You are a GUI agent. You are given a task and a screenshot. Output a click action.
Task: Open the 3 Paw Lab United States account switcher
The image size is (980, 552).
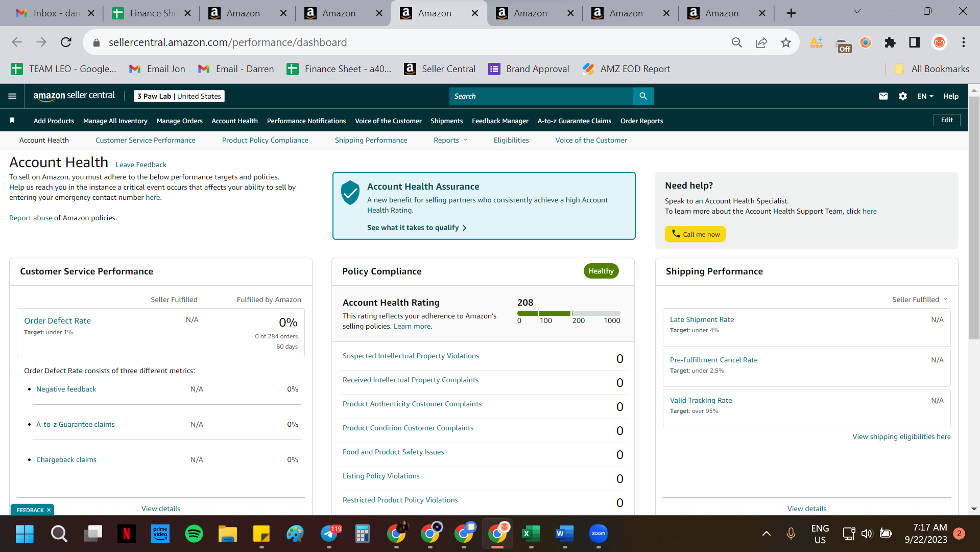click(179, 96)
